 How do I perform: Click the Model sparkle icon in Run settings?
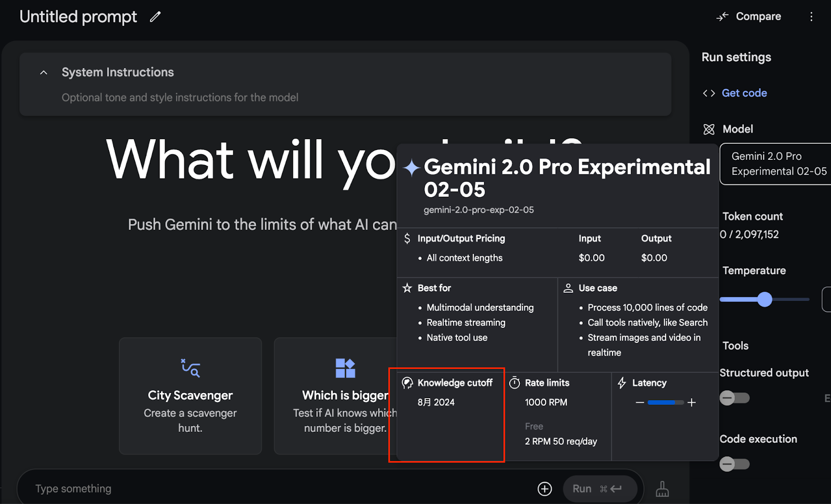[x=709, y=129]
